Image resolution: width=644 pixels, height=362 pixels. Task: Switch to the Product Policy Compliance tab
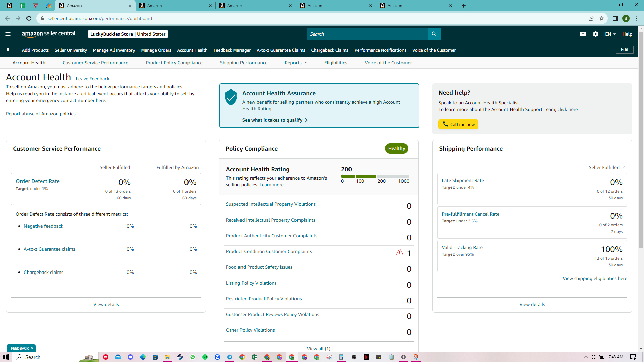click(174, 63)
